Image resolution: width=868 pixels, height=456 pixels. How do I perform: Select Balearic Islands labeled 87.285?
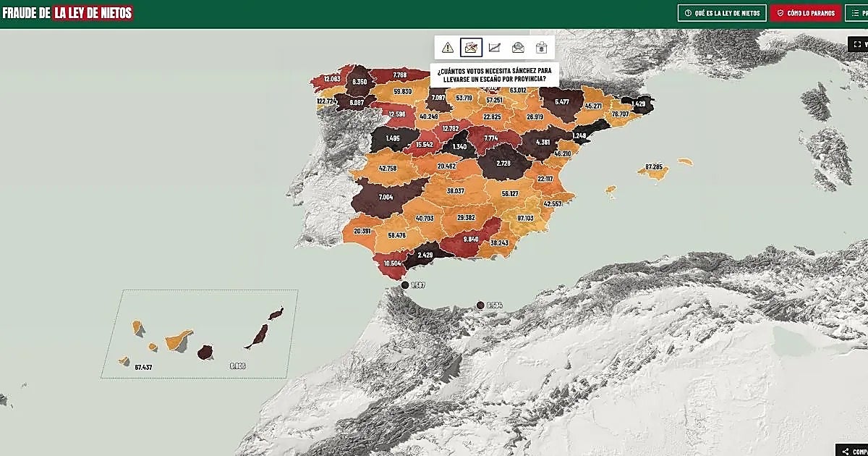coord(653,168)
